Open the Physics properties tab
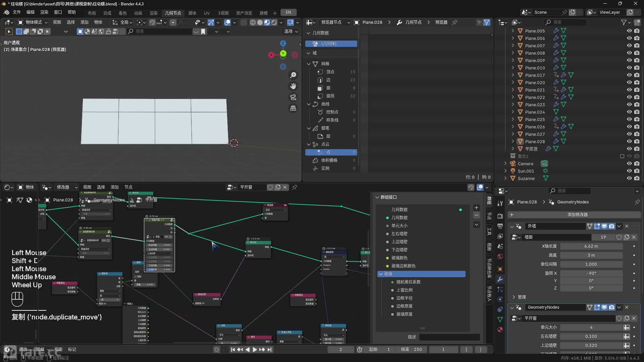This screenshot has height=362, width=644. (500, 299)
